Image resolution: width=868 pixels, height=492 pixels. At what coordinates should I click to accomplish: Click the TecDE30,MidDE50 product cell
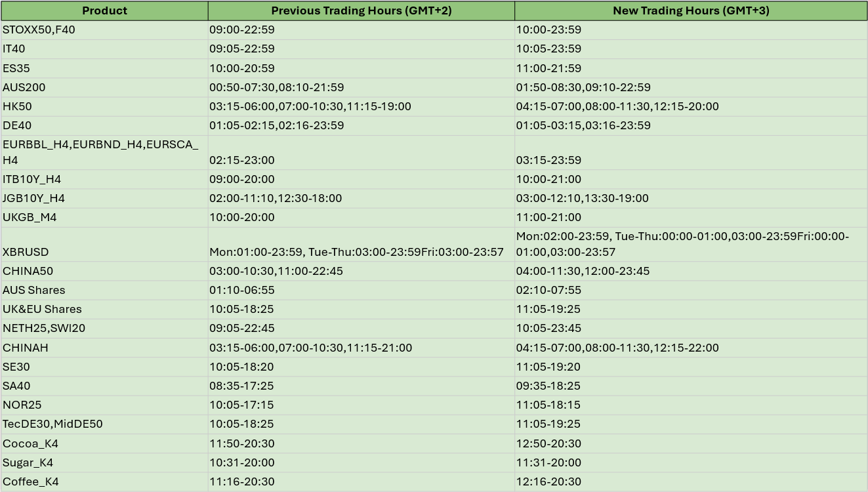(x=104, y=424)
